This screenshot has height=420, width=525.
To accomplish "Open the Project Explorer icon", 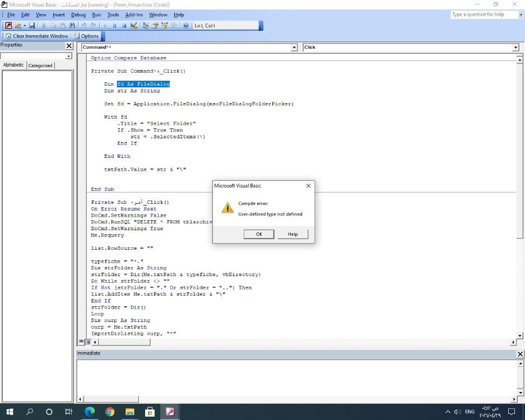I will [145, 25].
